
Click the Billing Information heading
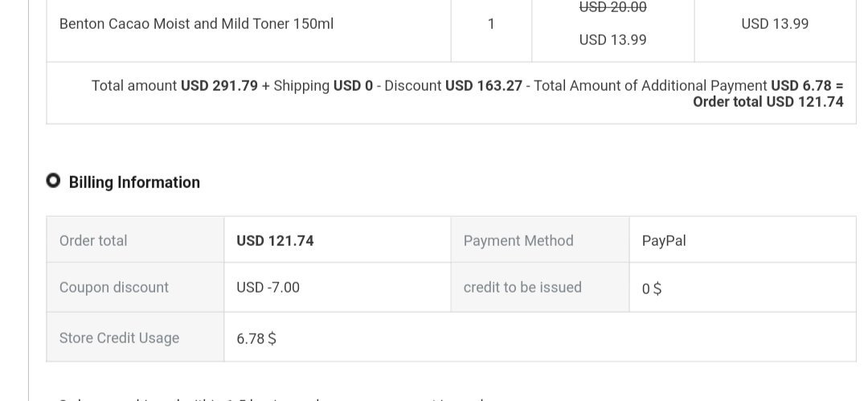(134, 182)
